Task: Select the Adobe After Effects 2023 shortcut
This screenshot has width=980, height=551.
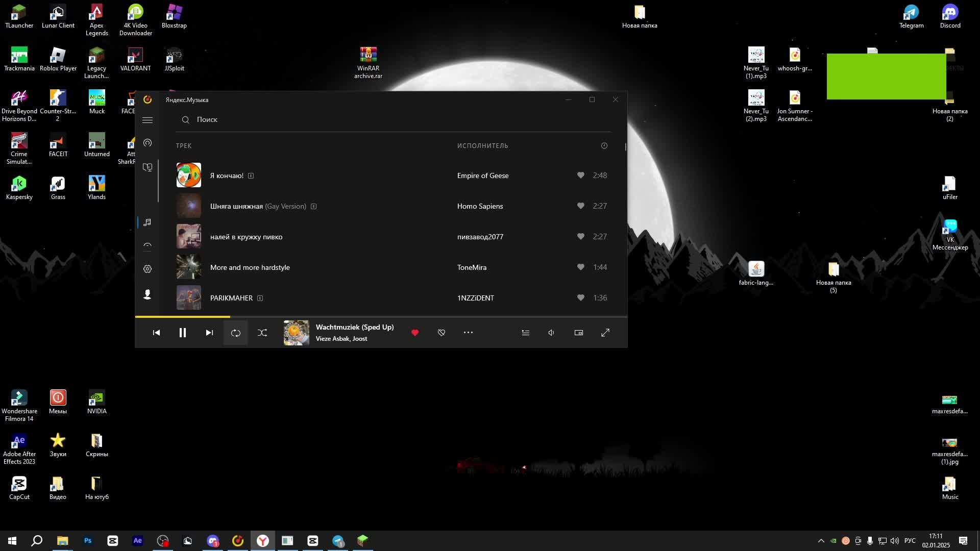Action: (x=19, y=449)
